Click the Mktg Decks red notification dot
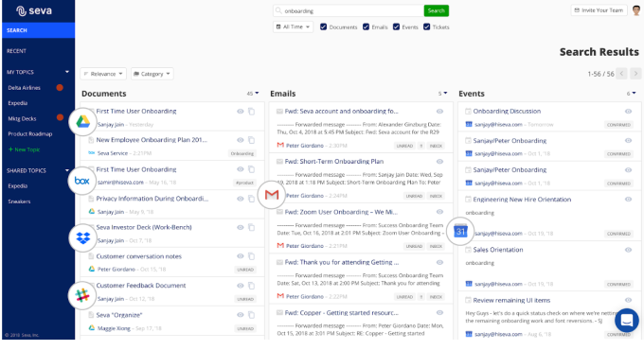This screenshot has width=644, height=350. pyautogui.click(x=60, y=117)
